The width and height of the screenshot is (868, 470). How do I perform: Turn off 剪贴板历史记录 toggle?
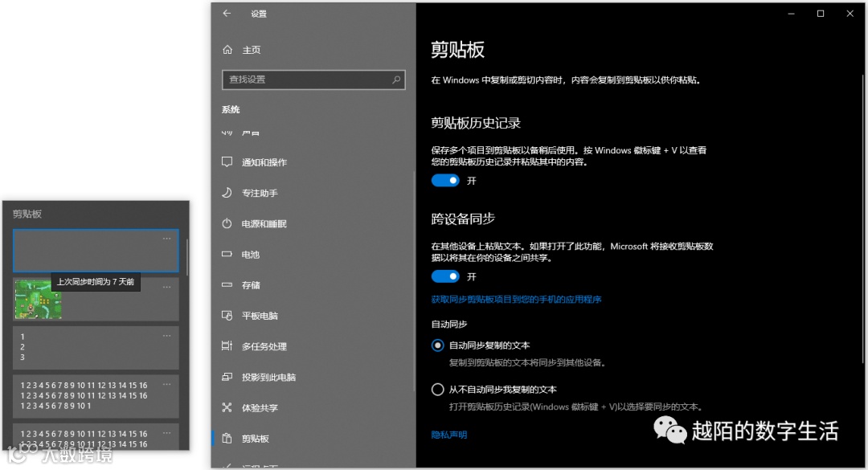[x=445, y=181]
